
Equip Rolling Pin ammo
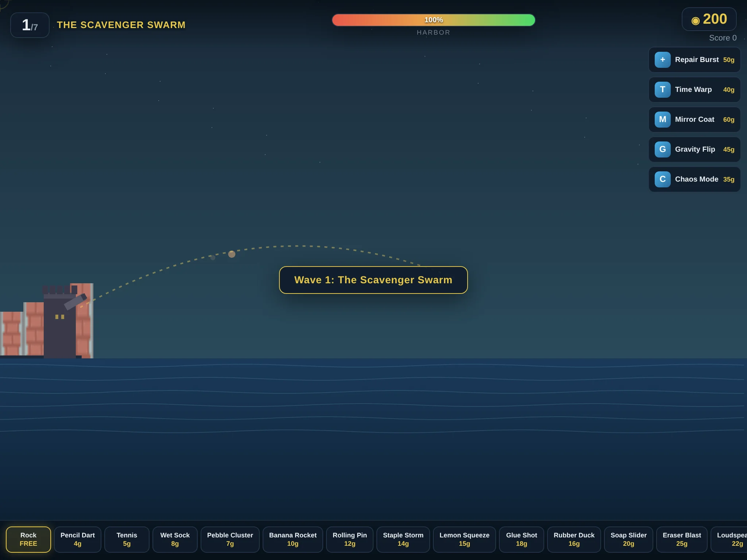point(350,539)
